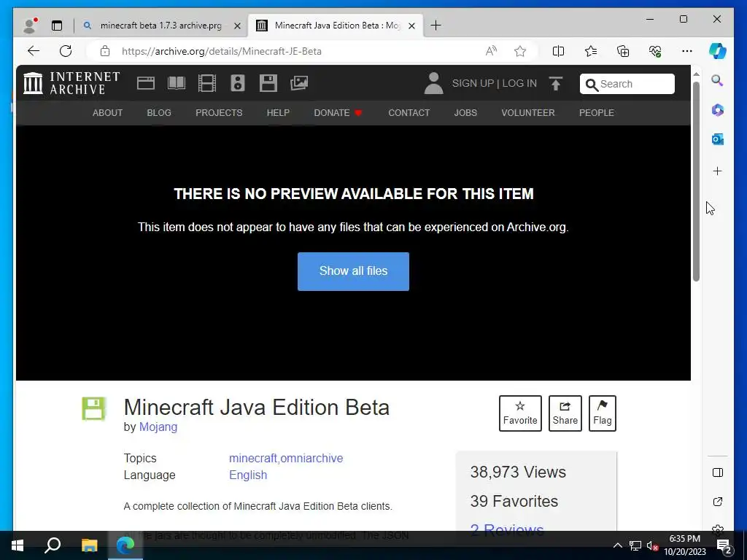Open Copilot icon in Edge

[718, 51]
